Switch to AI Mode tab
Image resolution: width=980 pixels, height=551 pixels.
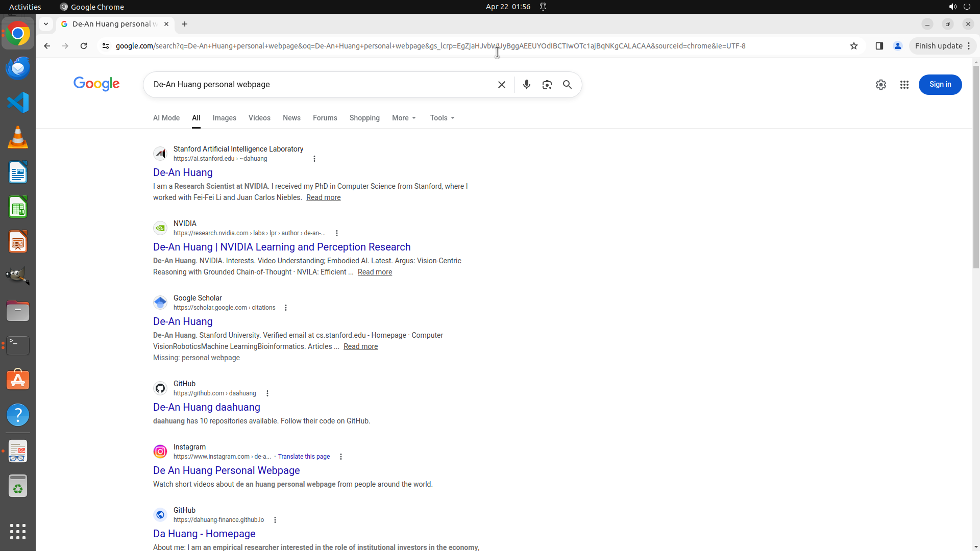coord(166,118)
